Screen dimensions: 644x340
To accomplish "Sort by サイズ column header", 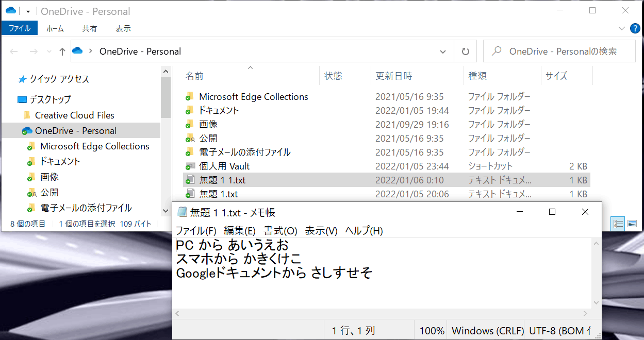I will (x=556, y=76).
